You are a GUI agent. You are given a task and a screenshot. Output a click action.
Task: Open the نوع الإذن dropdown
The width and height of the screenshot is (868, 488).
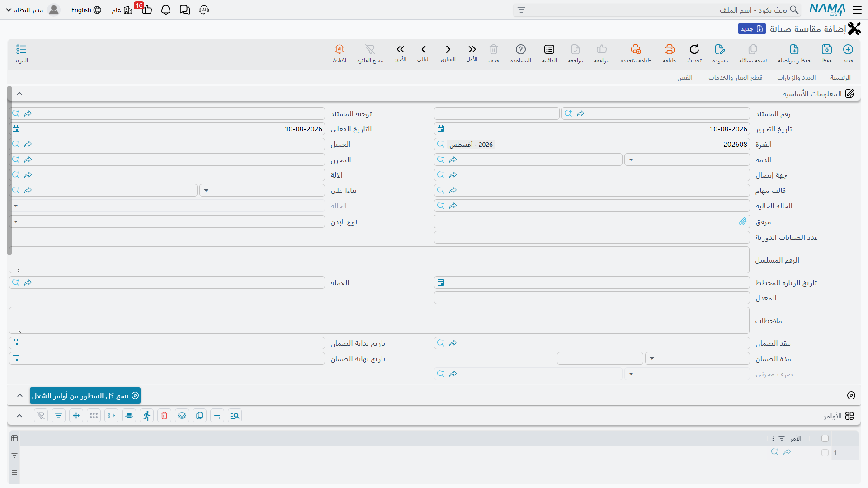16,221
